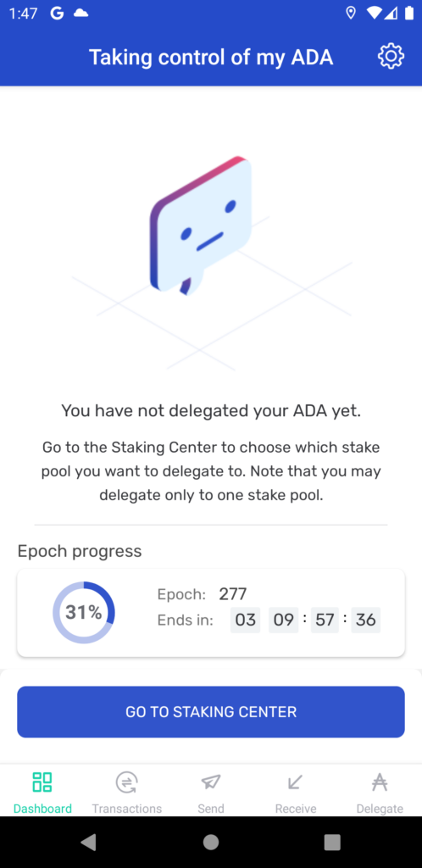
Task: Switch to the Delegate tab label
Action: click(380, 809)
